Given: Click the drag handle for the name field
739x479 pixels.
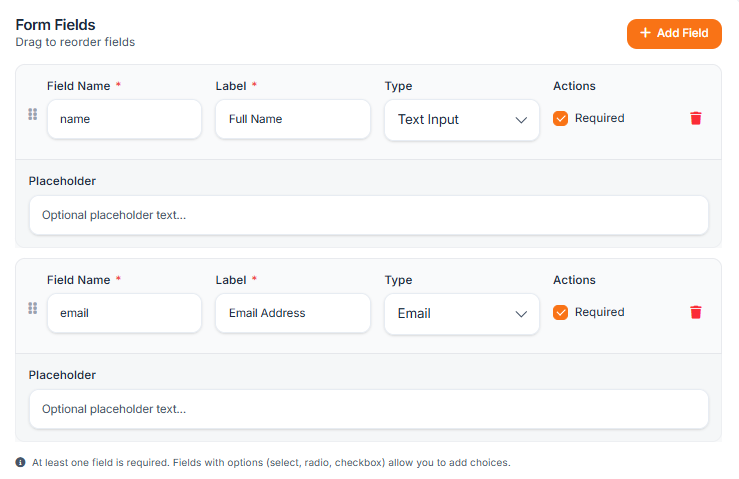Looking at the screenshot, I should [32, 114].
